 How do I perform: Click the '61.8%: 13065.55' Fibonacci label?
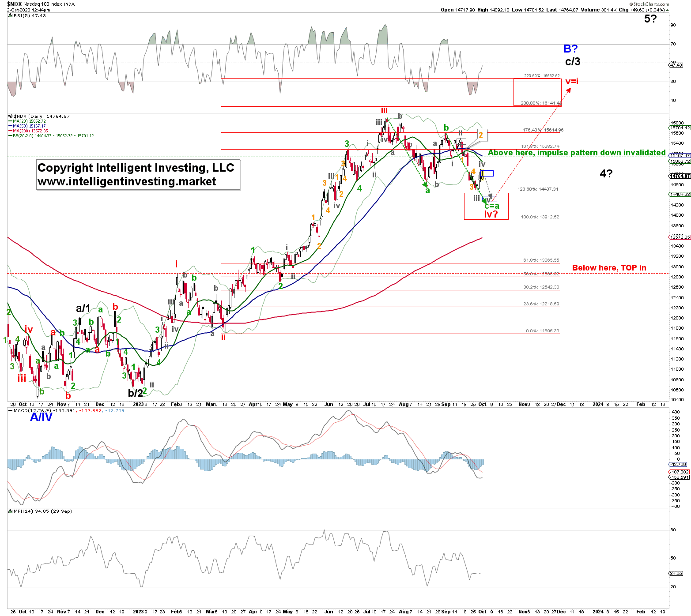[x=541, y=260]
